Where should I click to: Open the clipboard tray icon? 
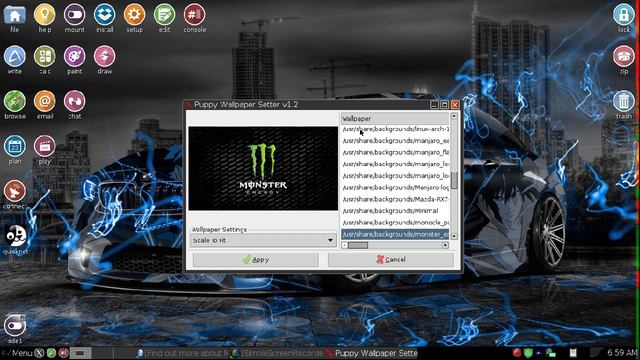point(573,353)
